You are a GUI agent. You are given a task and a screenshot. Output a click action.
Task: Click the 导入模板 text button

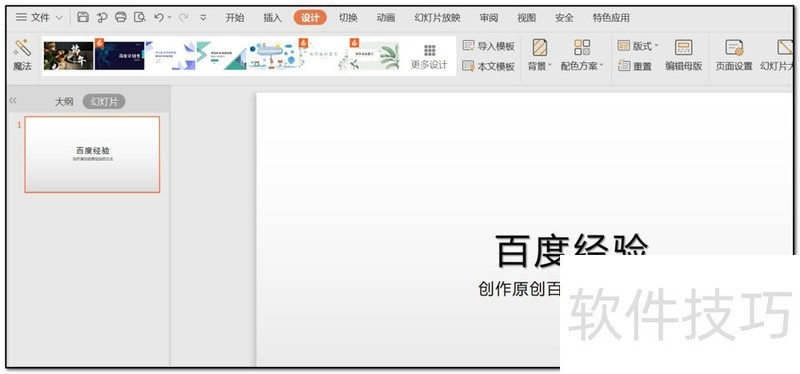tap(496, 46)
